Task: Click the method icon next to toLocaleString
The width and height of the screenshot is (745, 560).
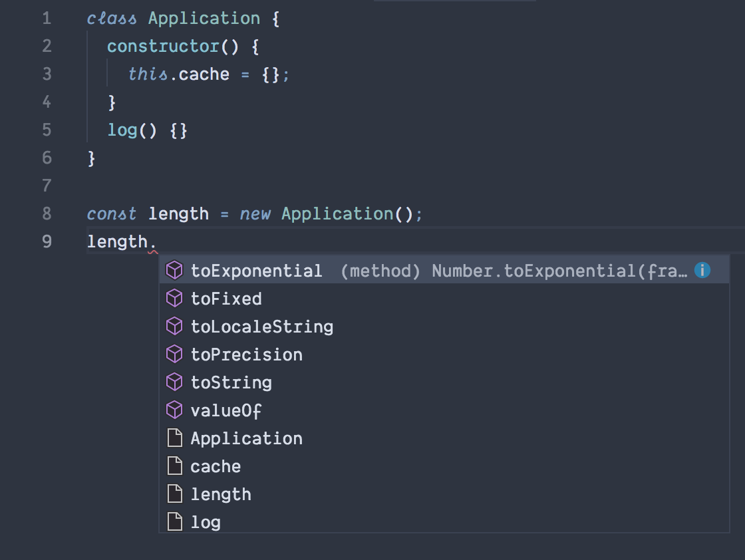Action: pyautogui.click(x=175, y=327)
